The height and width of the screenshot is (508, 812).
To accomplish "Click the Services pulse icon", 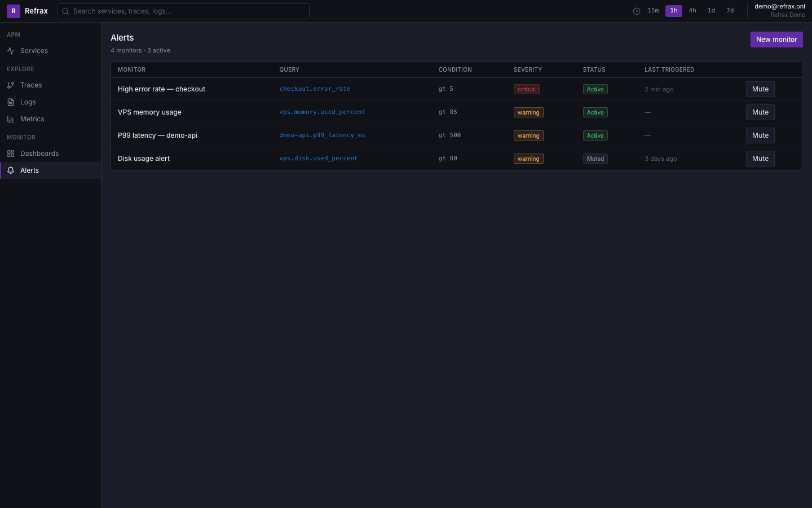I will (x=11, y=51).
